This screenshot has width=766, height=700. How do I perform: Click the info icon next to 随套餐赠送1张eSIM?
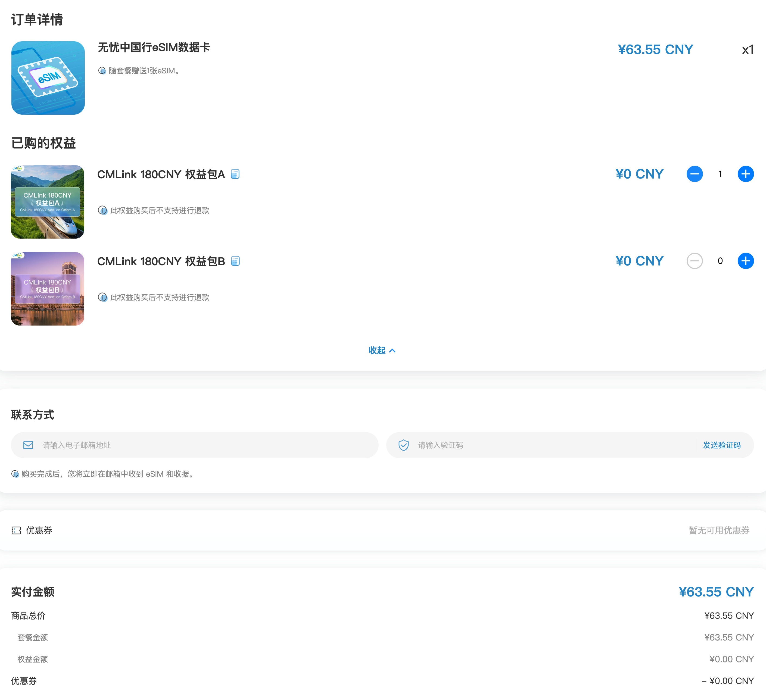pyautogui.click(x=102, y=71)
